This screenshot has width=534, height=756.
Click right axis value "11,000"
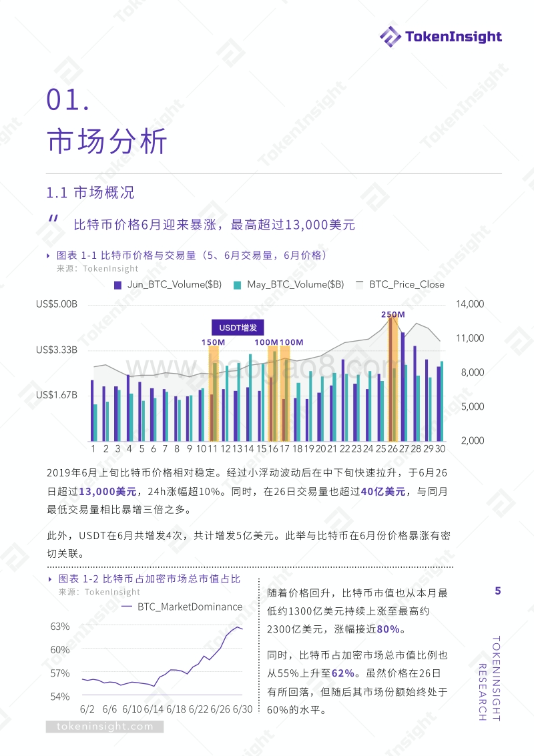(x=470, y=338)
